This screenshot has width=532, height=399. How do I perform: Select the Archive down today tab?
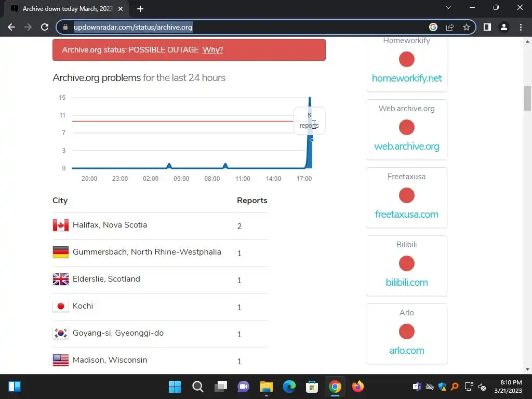click(x=66, y=9)
